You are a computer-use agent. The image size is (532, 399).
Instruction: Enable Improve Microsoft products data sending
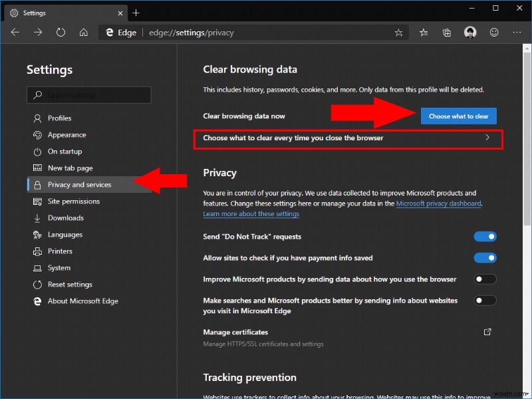click(485, 279)
